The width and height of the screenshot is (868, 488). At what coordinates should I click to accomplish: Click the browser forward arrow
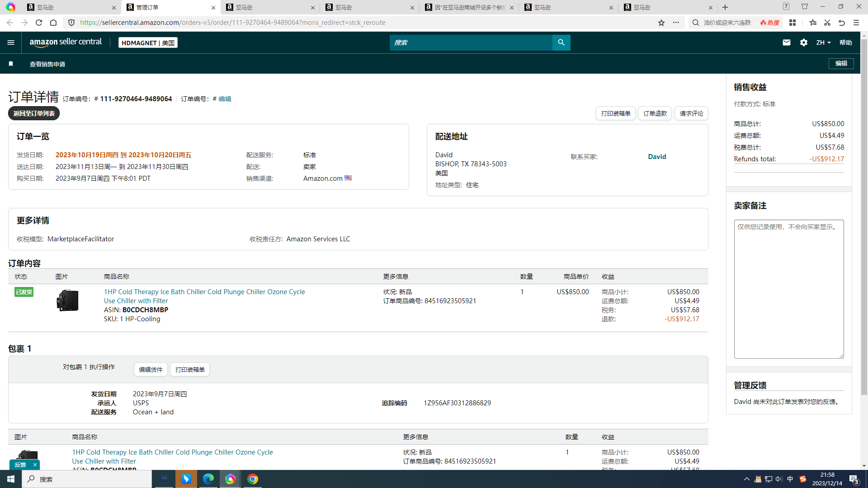[x=24, y=23]
